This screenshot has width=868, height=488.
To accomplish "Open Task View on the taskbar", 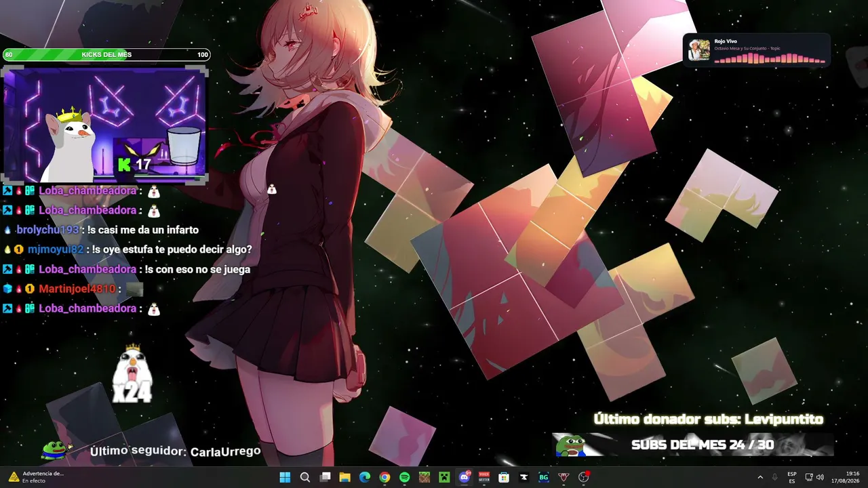I will pyautogui.click(x=325, y=477).
